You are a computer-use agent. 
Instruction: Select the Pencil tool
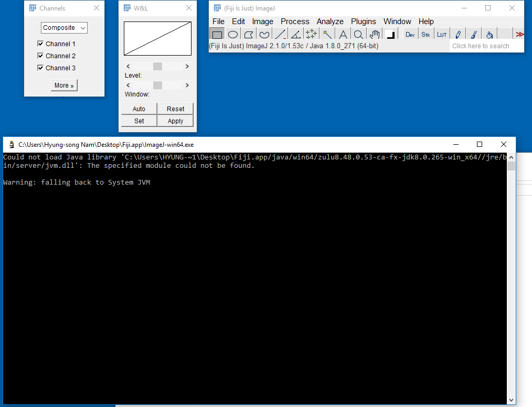[458, 34]
